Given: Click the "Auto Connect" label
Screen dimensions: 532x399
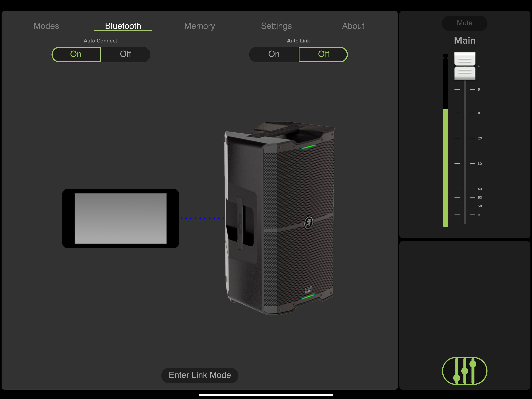Looking at the screenshot, I should click(x=100, y=41).
